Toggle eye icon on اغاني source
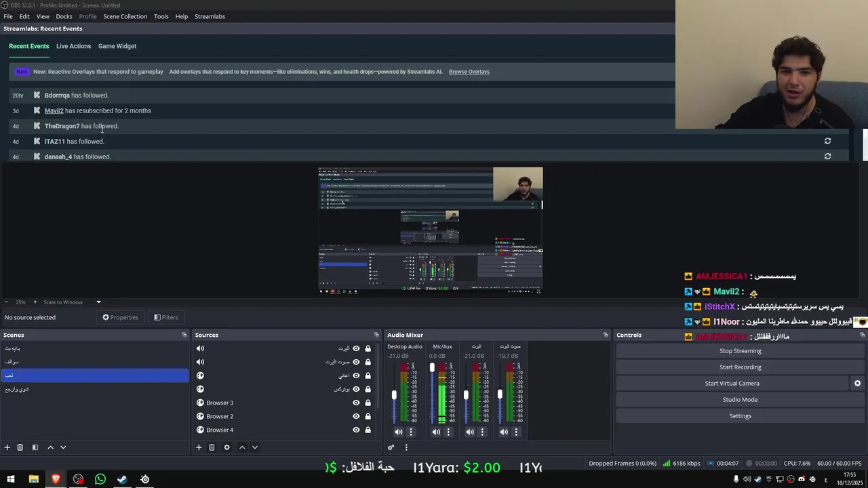This screenshot has height=488, width=868. [x=356, y=375]
